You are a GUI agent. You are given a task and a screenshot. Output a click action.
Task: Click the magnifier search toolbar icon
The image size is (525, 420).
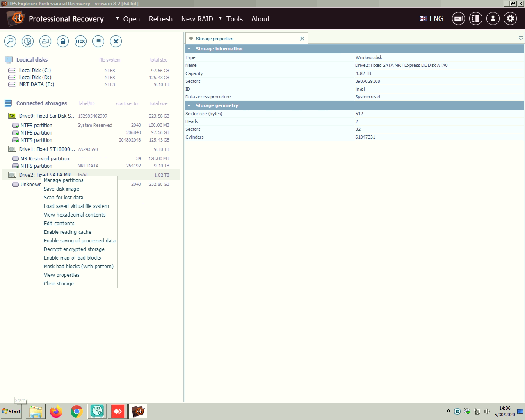click(x=10, y=41)
